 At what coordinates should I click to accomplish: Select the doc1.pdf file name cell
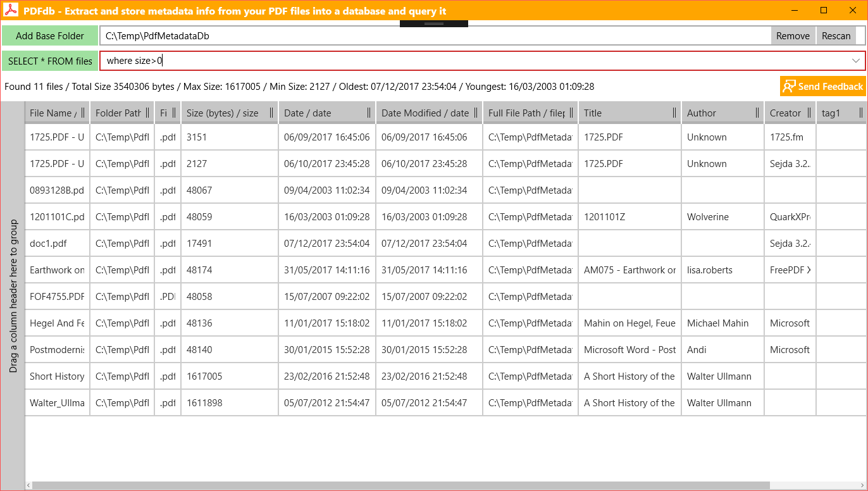pyautogui.click(x=58, y=244)
